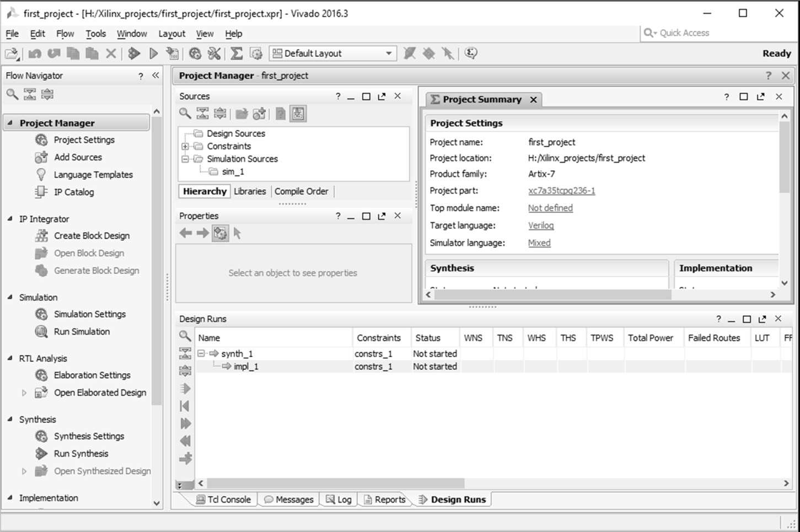Search Flow Navigator with magnifier icon
800x532 pixels.
point(12,94)
